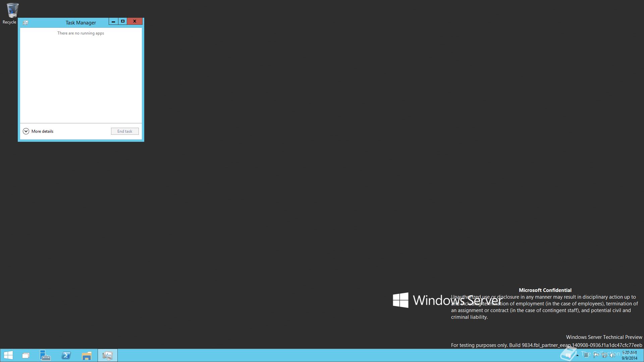
Task: Open File Explorer from the taskbar
Action: (x=87, y=355)
